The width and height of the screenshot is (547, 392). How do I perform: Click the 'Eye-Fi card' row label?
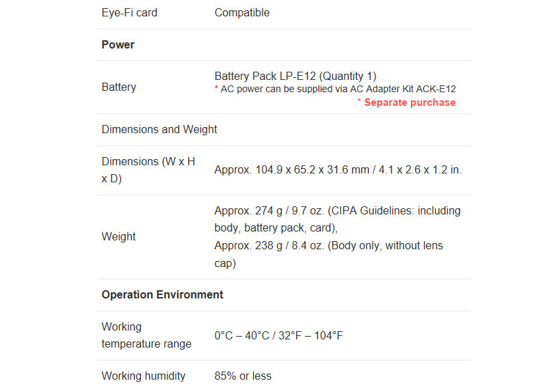129,13
